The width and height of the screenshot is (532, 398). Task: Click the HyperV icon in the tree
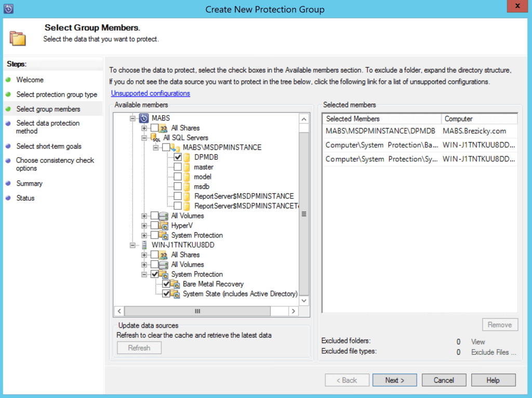(x=164, y=225)
